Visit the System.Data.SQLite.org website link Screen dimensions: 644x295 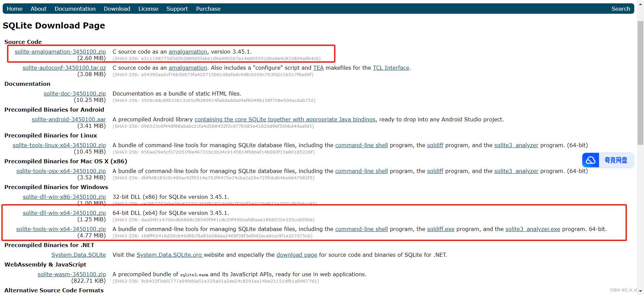169,255
